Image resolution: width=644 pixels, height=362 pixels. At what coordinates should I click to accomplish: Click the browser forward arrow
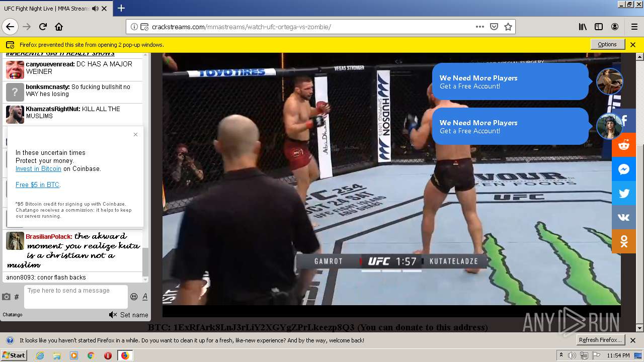(x=27, y=27)
